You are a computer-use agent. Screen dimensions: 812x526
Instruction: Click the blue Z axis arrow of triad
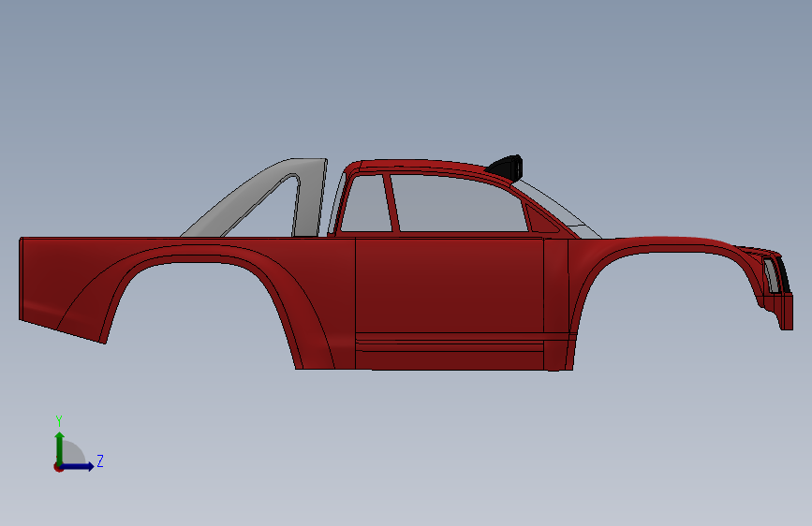pos(78,466)
